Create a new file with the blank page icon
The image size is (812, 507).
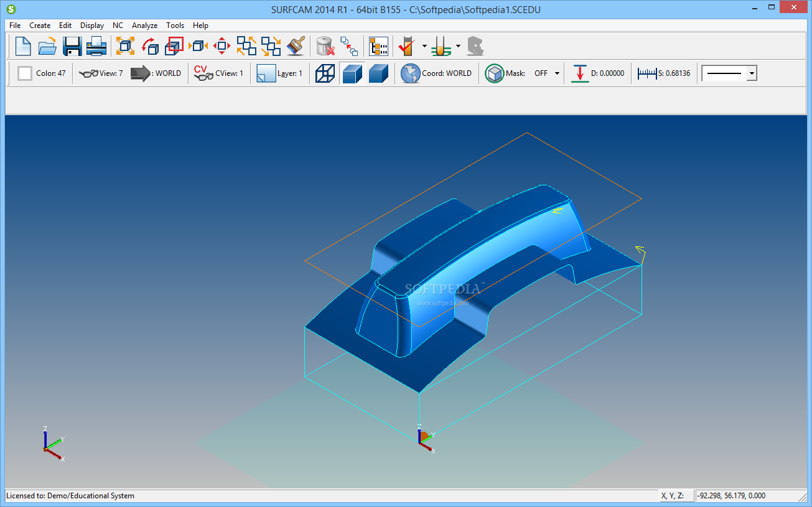tap(23, 46)
